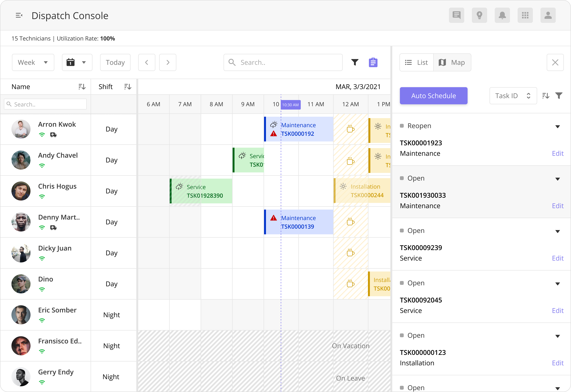Open the lightbulb tips icon
This screenshot has height=392, width=571.
[x=479, y=15]
